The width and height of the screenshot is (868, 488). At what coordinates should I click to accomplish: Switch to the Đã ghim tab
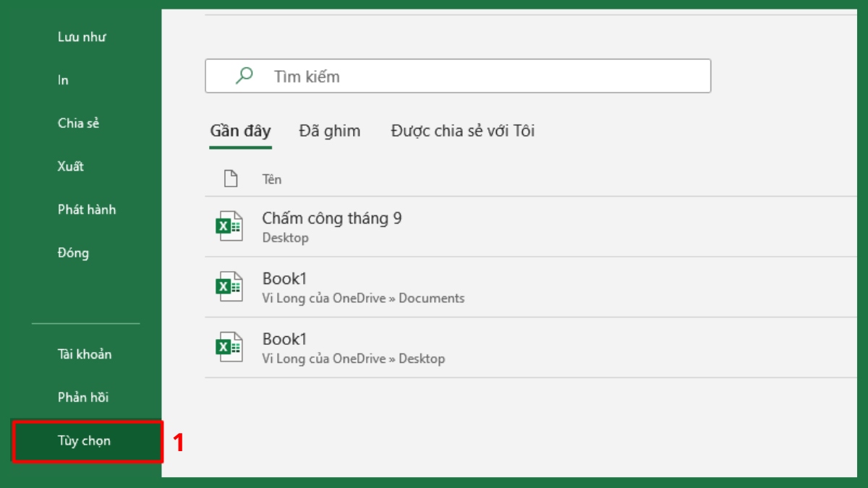pos(329,131)
